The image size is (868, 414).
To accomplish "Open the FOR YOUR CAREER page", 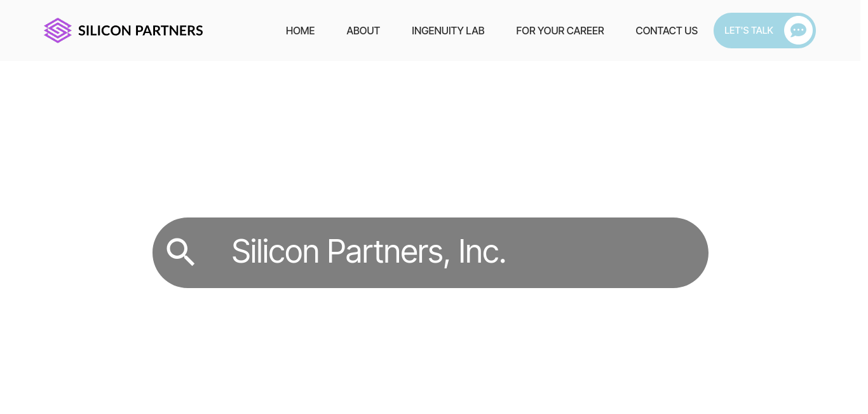I will point(560,31).
